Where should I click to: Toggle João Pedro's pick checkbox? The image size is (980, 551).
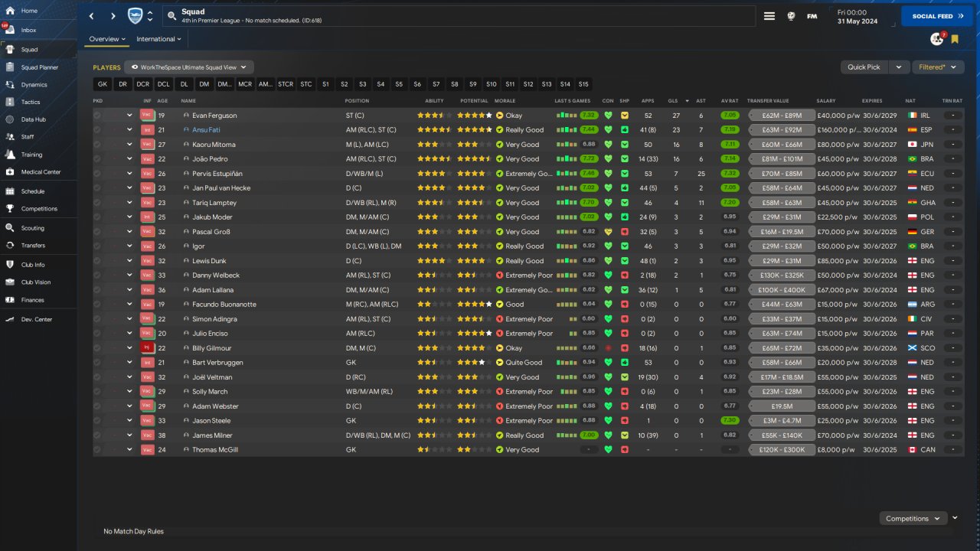(97, 159)
